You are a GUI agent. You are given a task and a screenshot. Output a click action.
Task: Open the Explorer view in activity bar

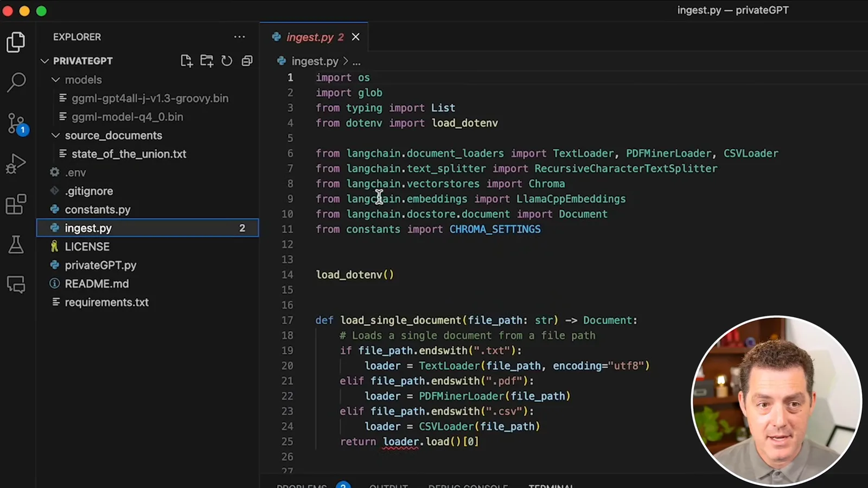coord(16,42)
